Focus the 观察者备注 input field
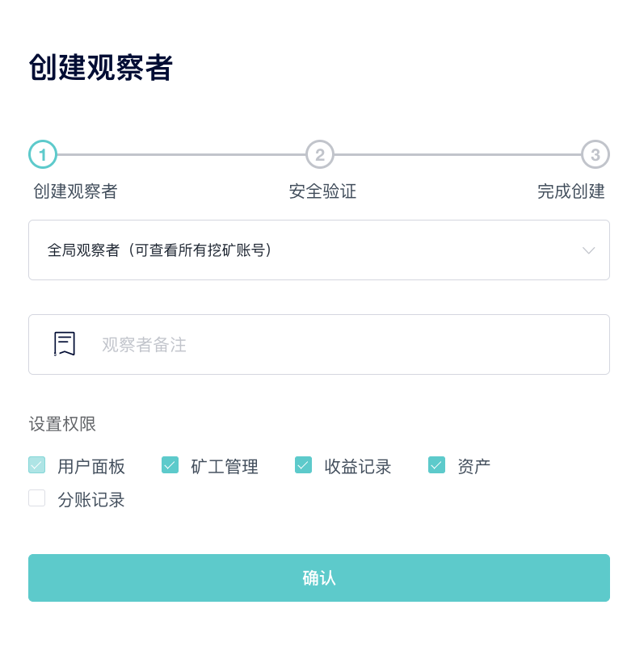The width and height of the screenshot is (627, 672). pyautogui.click(x=318, y=344)
